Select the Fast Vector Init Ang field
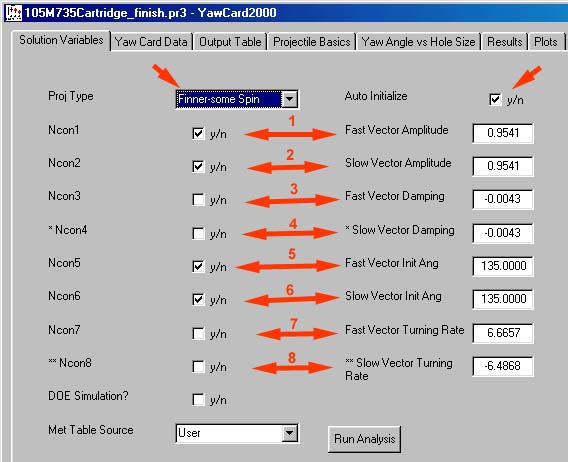 [x=503, y=266]
